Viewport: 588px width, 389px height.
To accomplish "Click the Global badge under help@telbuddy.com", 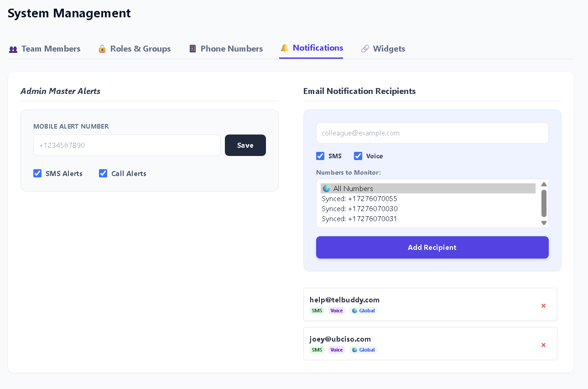I will [363, 311].
